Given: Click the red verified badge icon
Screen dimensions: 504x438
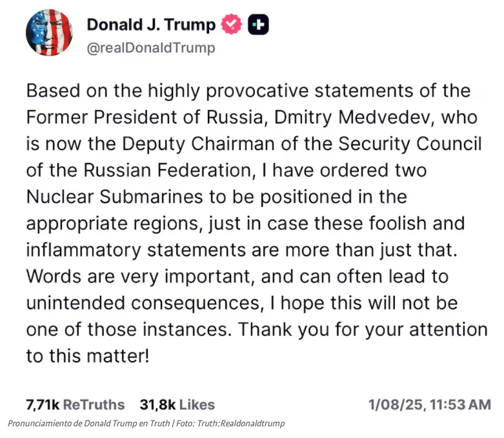Looking at the screenshot, I should tap(231, 25).
